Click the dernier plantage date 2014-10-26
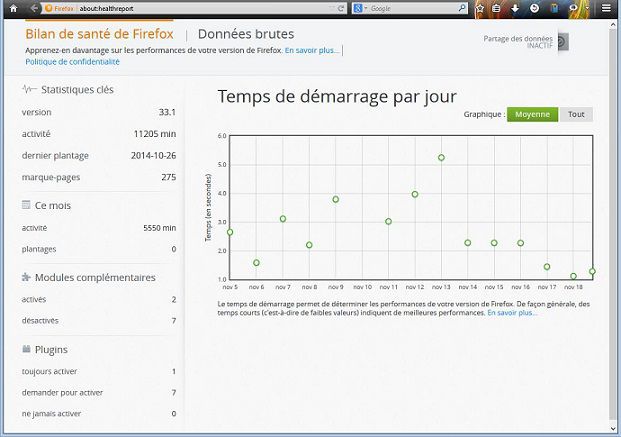 tap(154, 156)
